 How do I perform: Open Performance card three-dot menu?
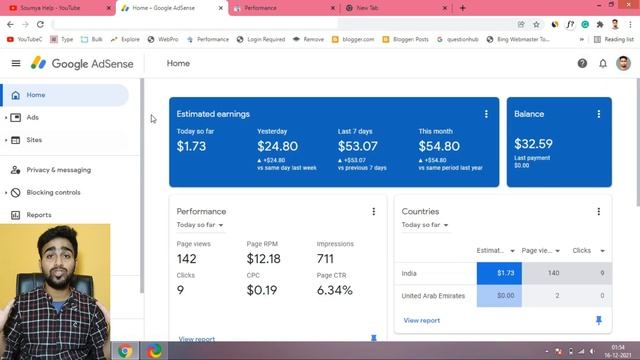click(x=373, y=211)
